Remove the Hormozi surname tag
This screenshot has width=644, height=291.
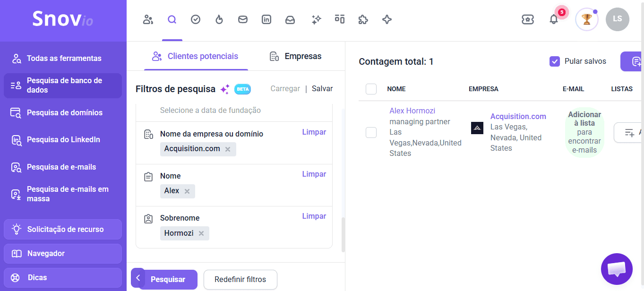(201, 233)
